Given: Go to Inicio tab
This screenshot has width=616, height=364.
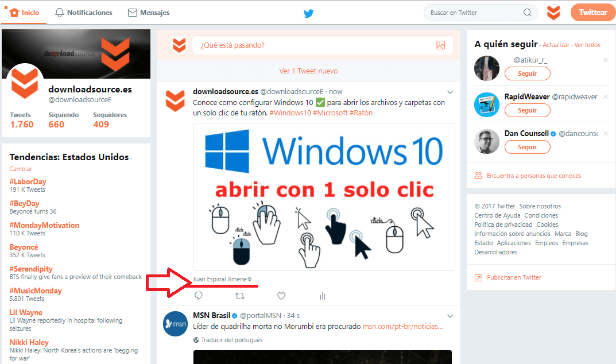Looking at the screenshot, I should click(24, 13).
